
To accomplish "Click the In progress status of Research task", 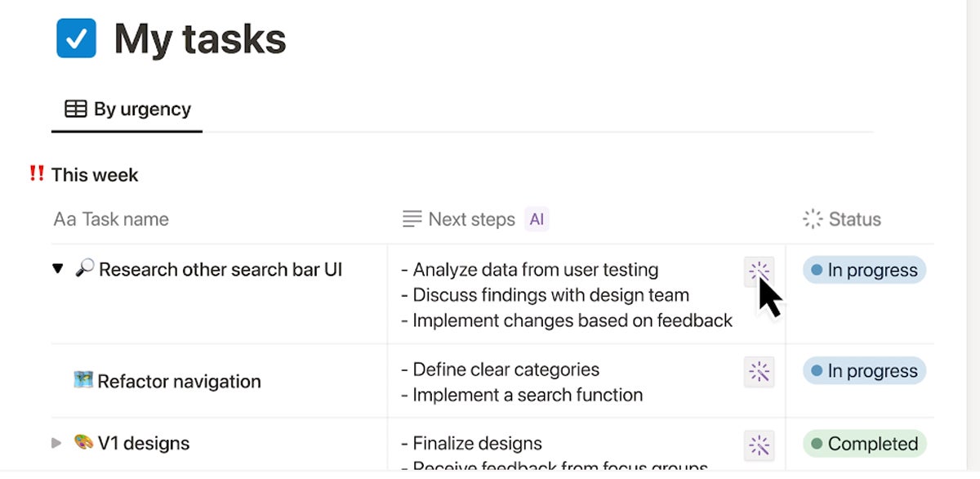I will (x=864, y=271).
